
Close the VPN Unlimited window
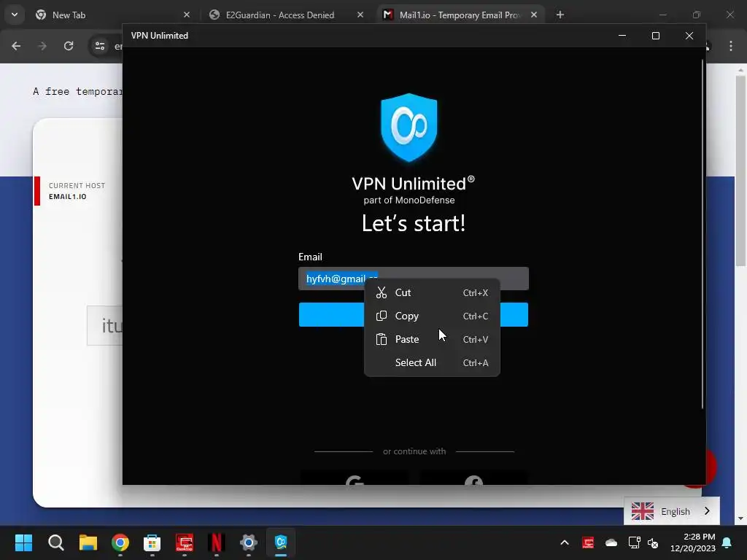(x=689, y=36)
